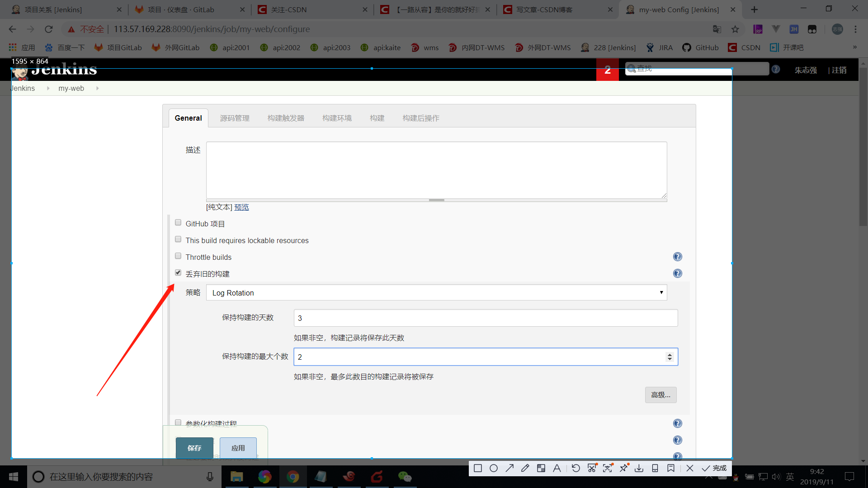Select the rectangle annotation tool
868x488 pixels.
478,468
